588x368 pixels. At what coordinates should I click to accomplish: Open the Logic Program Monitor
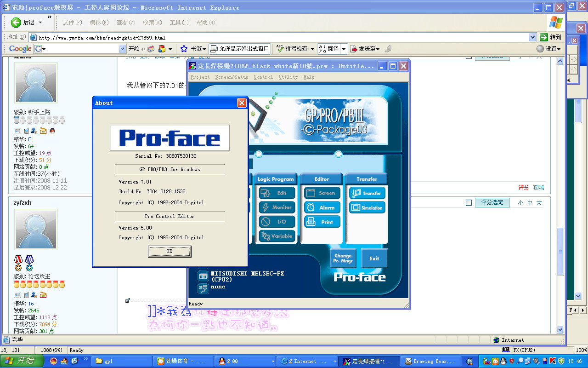[x=277, y=207]
